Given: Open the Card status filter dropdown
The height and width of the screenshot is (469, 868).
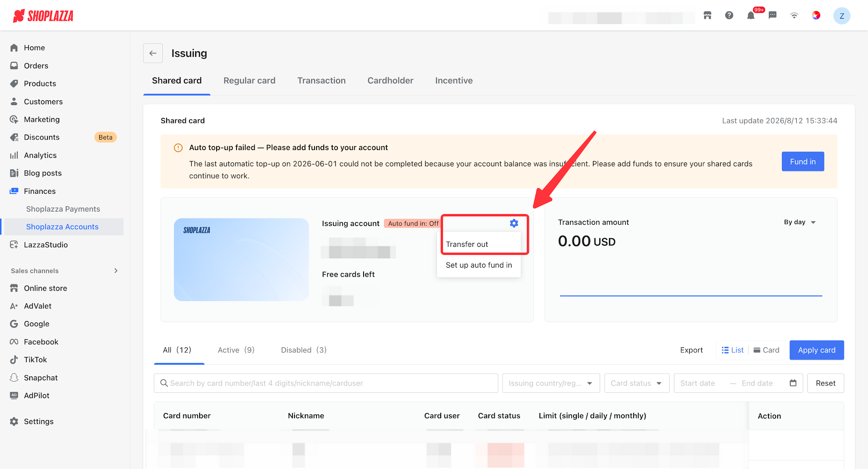Looking at the screenshot, I should pos(637,383).
